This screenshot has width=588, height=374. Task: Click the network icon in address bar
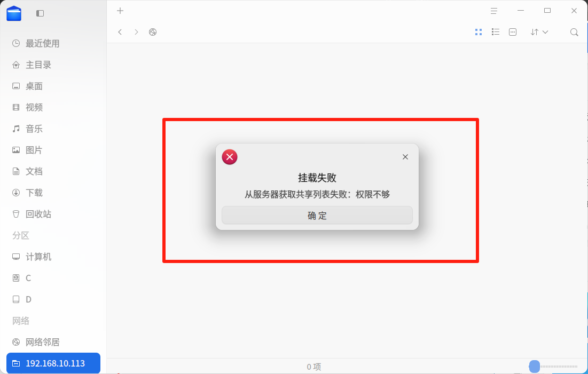click(153, 32)
